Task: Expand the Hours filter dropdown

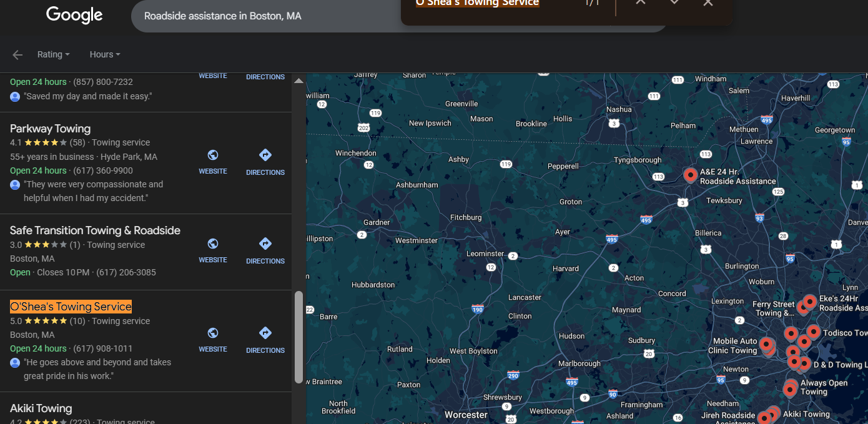Action: pos(104,54)
